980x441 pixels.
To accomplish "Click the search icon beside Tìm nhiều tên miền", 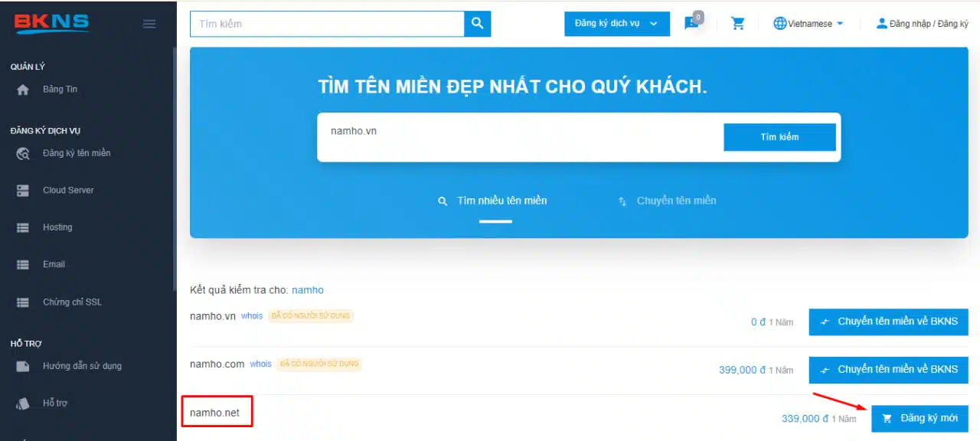I will tap(443, 201).
